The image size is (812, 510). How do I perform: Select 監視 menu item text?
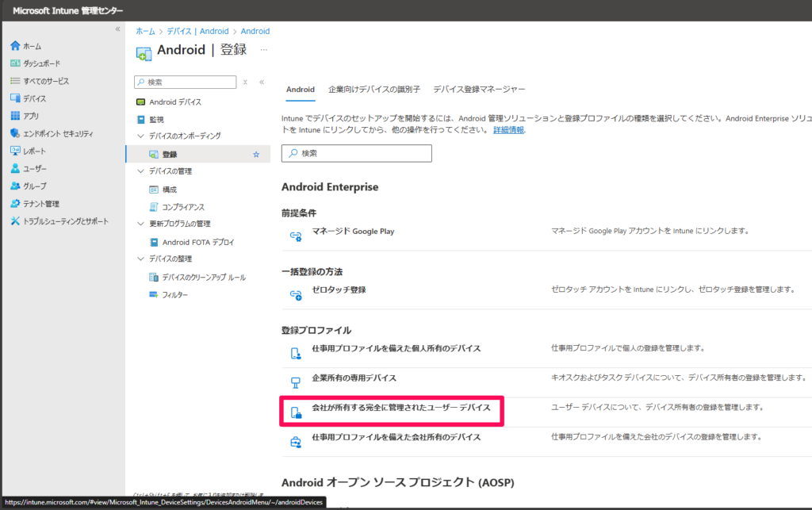pos(156,120)
